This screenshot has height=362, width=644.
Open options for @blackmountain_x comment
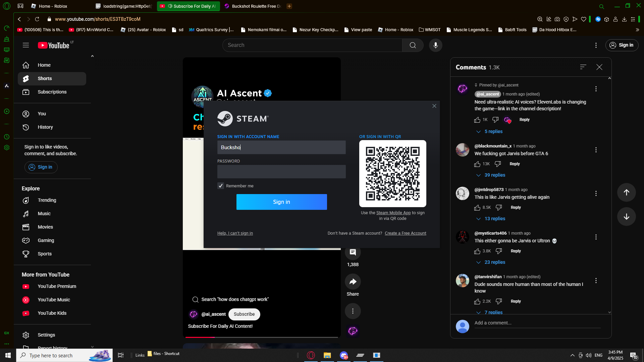tap(596, 150)
